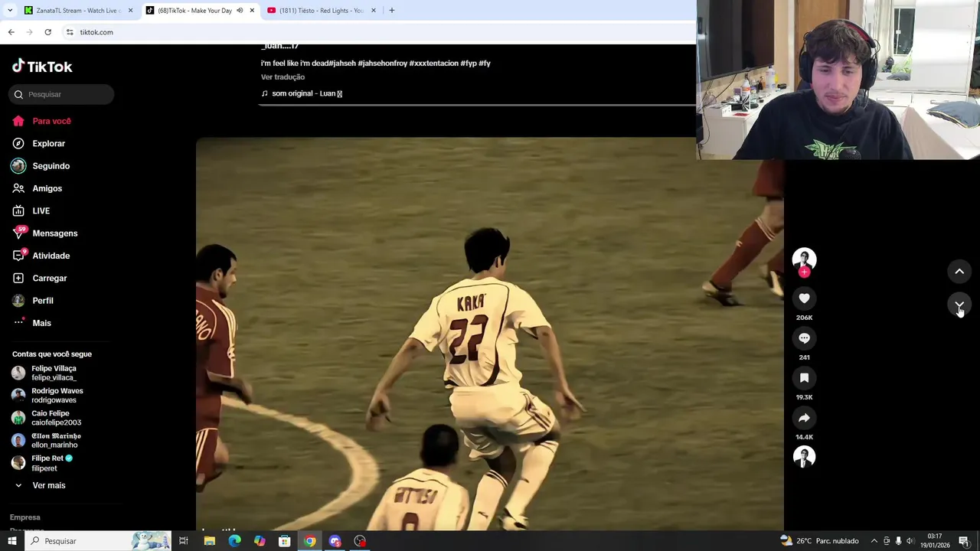Click the tray microphone icon
Image resolution: width=980 pixels, height=551 pixels.
pyautogui.click(x=898, y=541)
